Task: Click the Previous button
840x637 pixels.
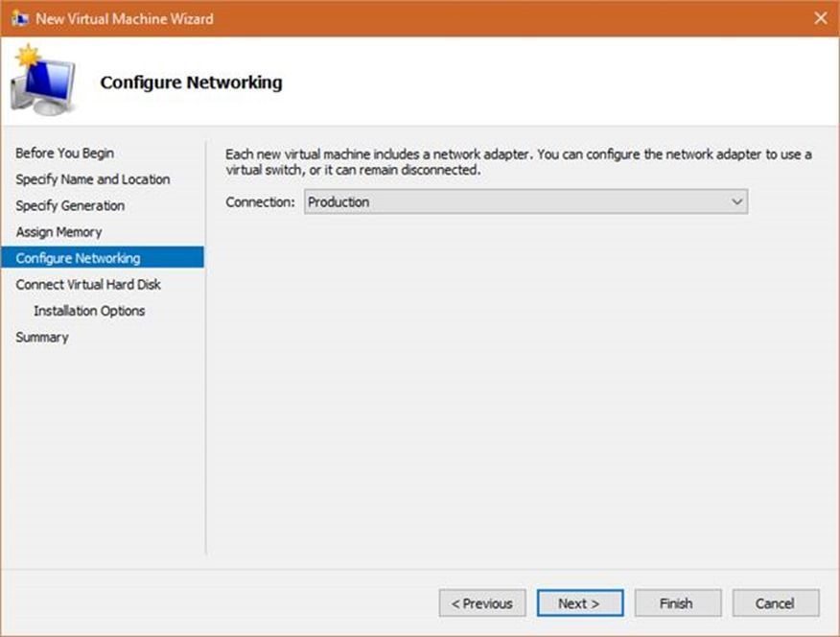Action: (482, 603)
